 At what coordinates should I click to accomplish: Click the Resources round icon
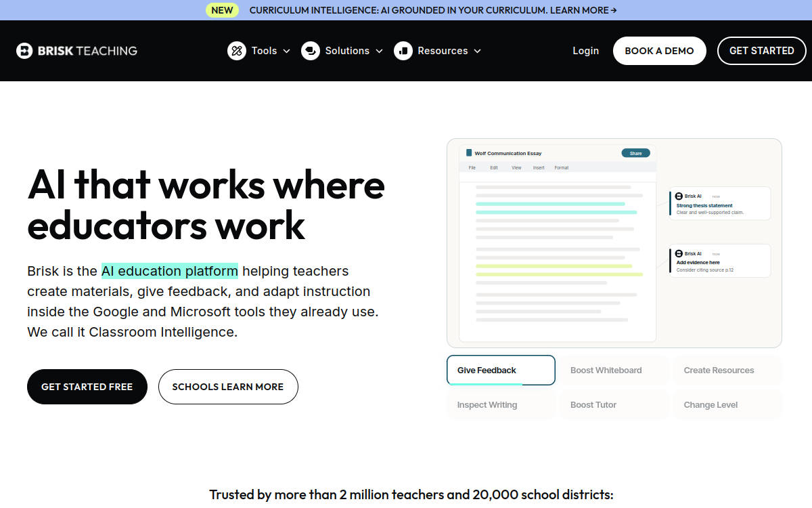[x=403, y=51]
